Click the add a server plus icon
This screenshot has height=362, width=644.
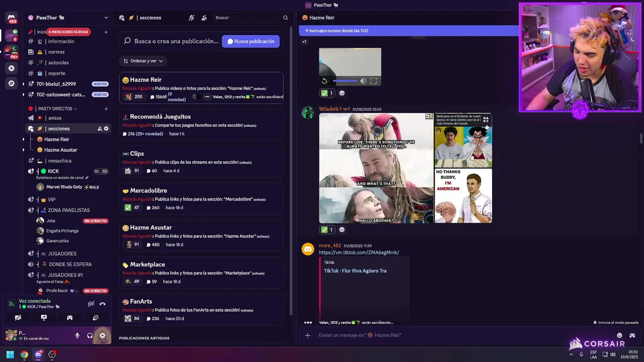[x=11, y=68]
